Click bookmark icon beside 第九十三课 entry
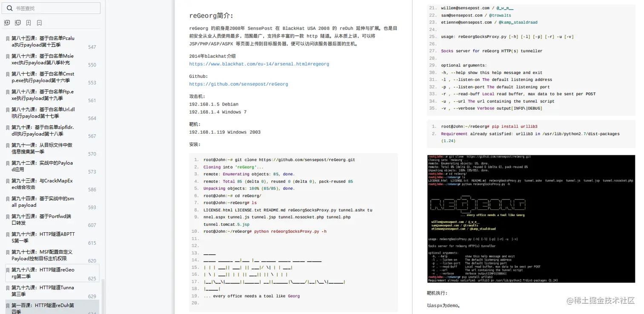The width and height of the screenshot is (644, 314). (8, 181)
